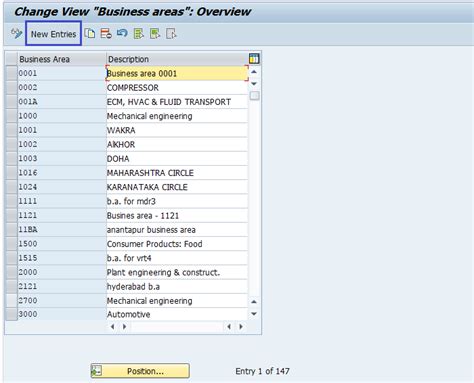Screen dimensions: 474x383
Task: Click the WAKRA description field
Action: [177, 130]
